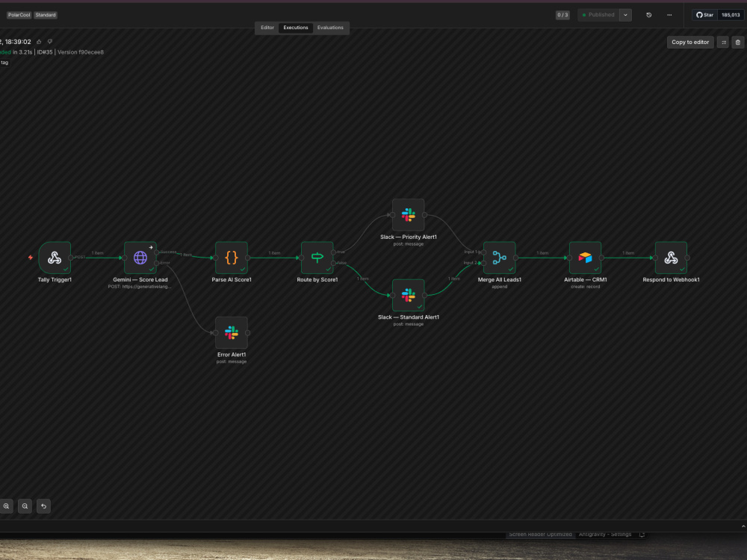Select the Tally Trigger1 webhook node
Screen dimensions: 747x560
[x=55, y=258]
